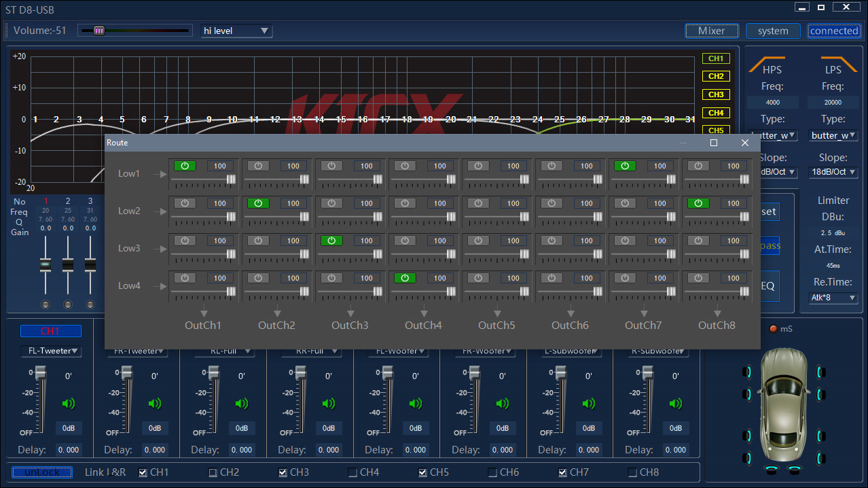The height and width of the screenshot is (488, 868).
Task: Mute the RL-Full channel speaker icon
Action: pyautogui.click(x=242, y=404)
